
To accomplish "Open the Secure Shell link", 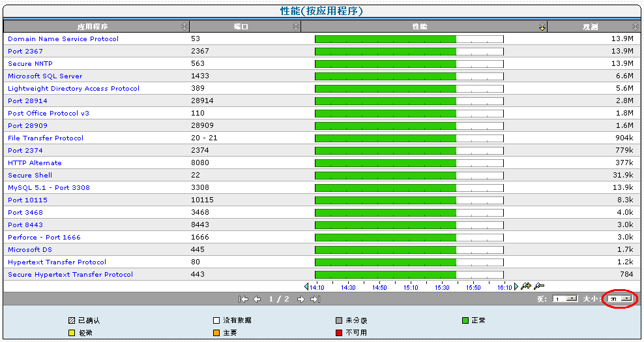I will coord(30,175).
